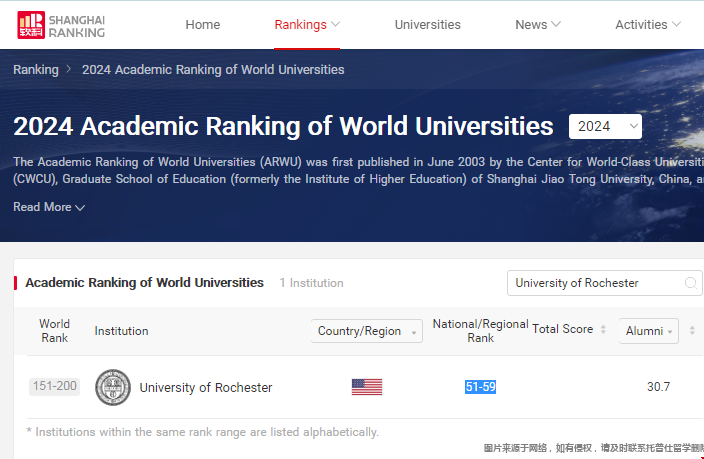Click the Institution column header

pyautogui.click(x=121, y=331)
